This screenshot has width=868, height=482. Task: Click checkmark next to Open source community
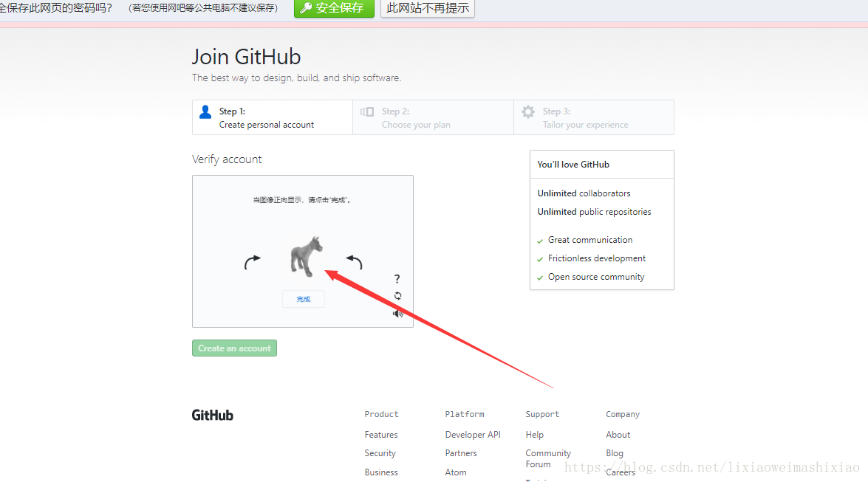[540, 278]
